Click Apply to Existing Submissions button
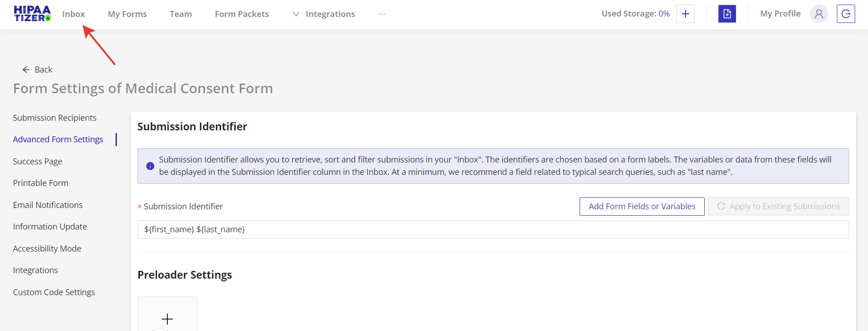The image size is (868, 331). click(778, 207)
